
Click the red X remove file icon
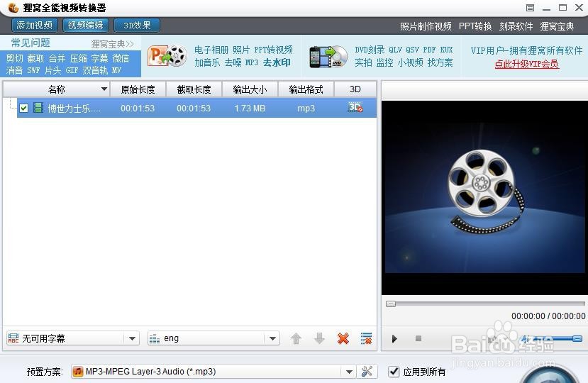[343, 338]
